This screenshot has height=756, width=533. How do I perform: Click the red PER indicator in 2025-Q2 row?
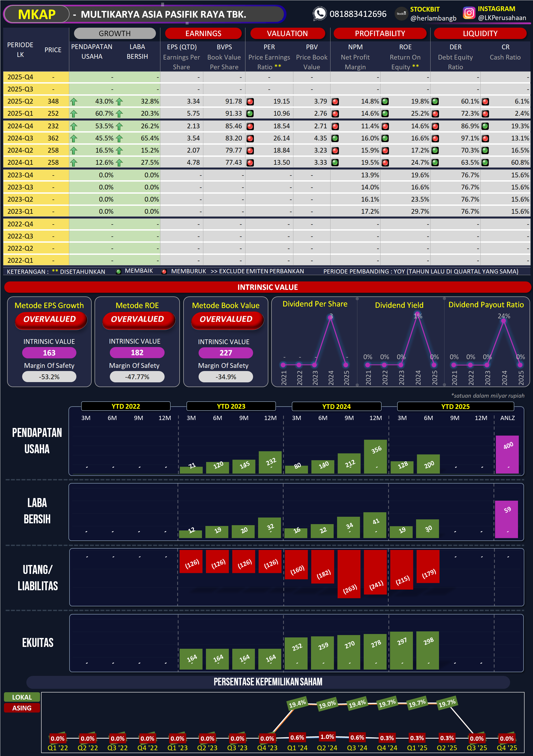click(x=250, y=101)
